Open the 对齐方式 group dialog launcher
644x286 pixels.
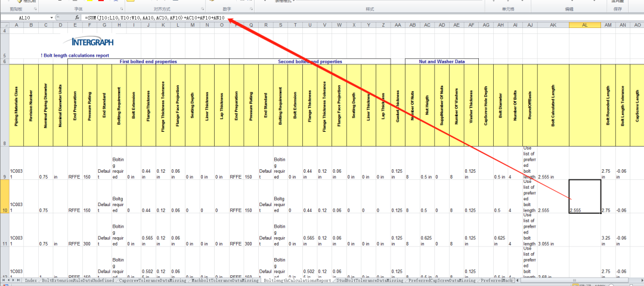click(202, 8)
